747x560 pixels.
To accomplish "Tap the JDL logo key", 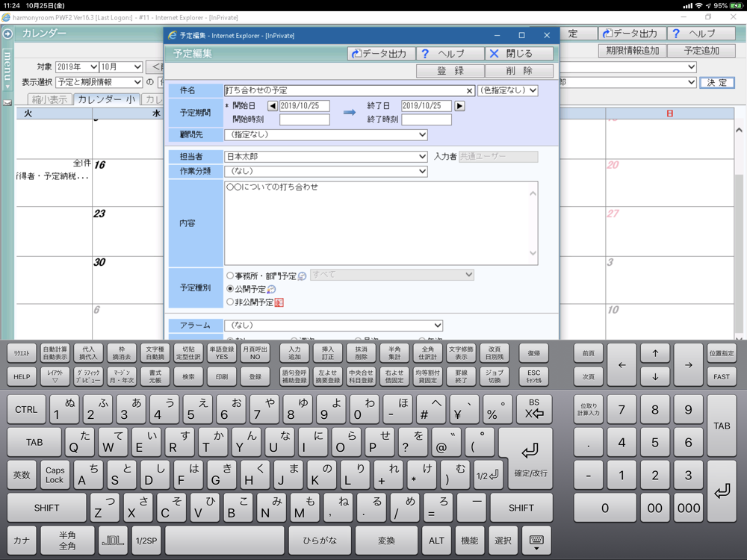I will (x=113, y=541).
